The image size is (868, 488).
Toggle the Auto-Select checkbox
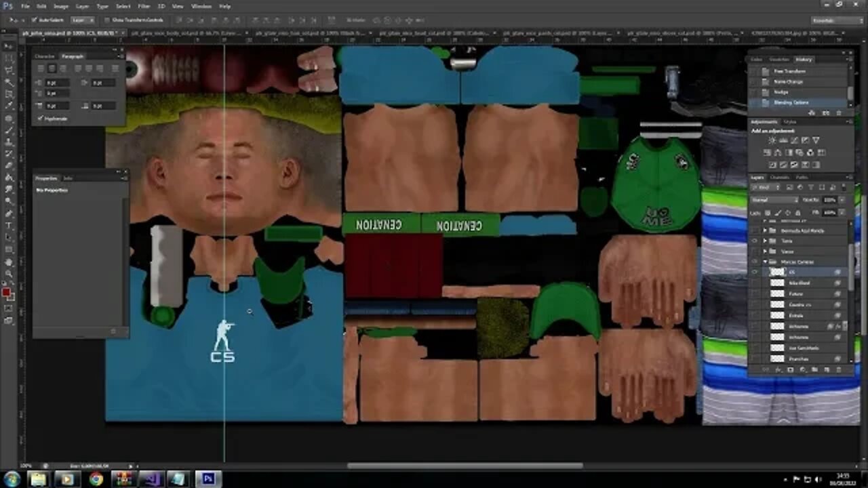[34, 20]
